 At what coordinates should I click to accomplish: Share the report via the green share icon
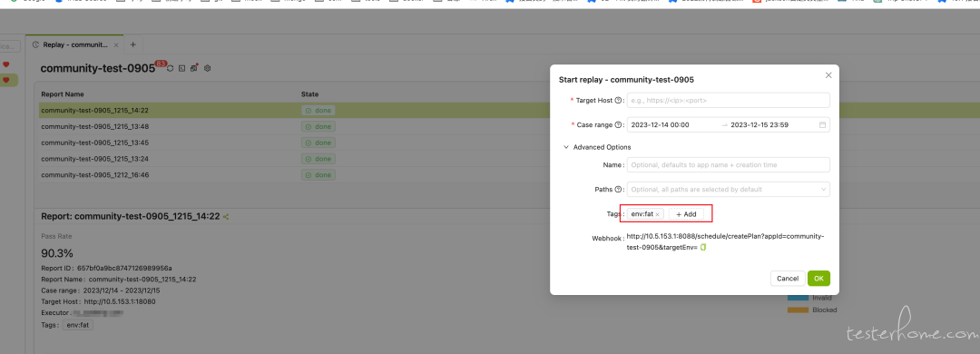[x=226, y=217]
